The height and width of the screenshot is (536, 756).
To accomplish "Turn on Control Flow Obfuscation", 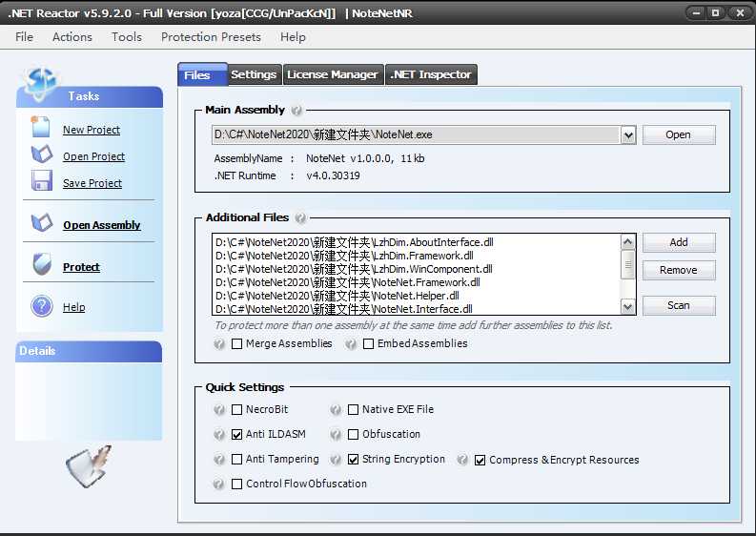I will click(x=236, y=484).
